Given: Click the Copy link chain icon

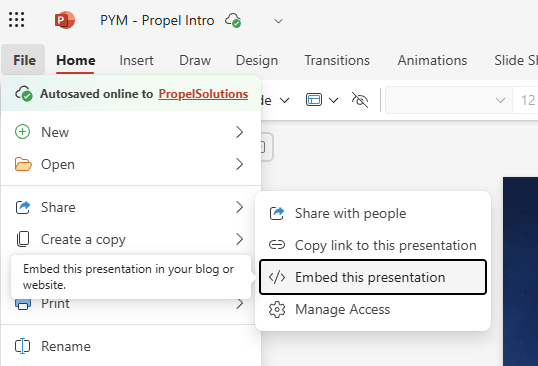Looking at the screenshot, I should tap(277, 245).
